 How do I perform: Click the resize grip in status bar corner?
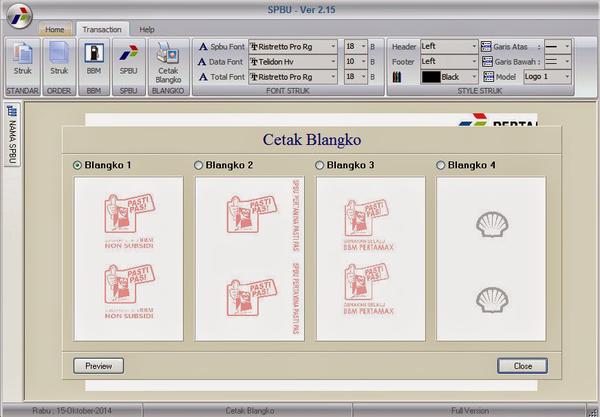point(593,411)
